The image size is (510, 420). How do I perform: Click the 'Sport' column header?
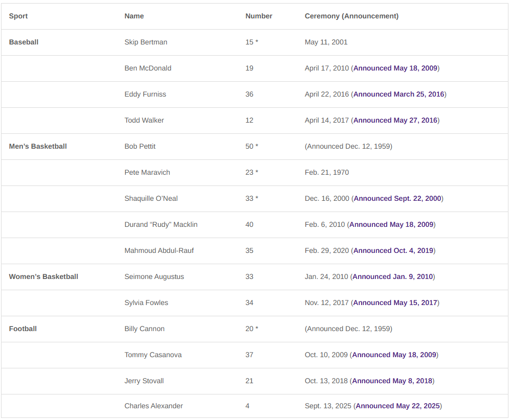(x=18, y=16)
